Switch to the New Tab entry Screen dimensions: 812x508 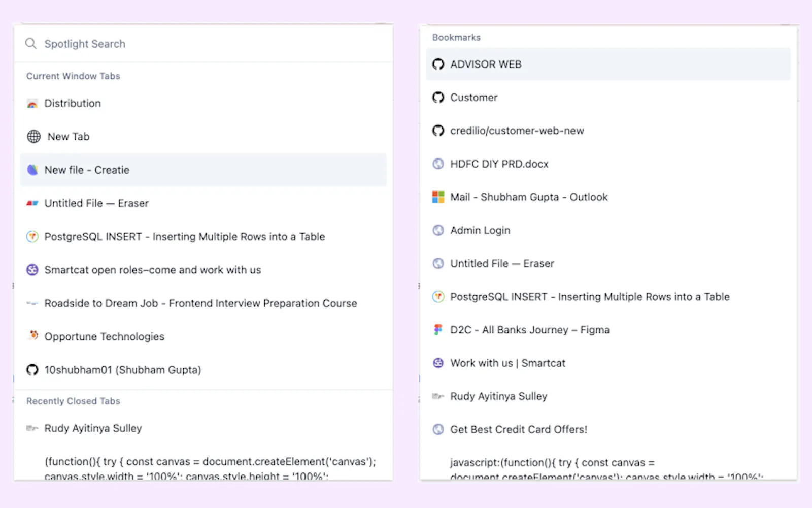[x=203, y=137]
